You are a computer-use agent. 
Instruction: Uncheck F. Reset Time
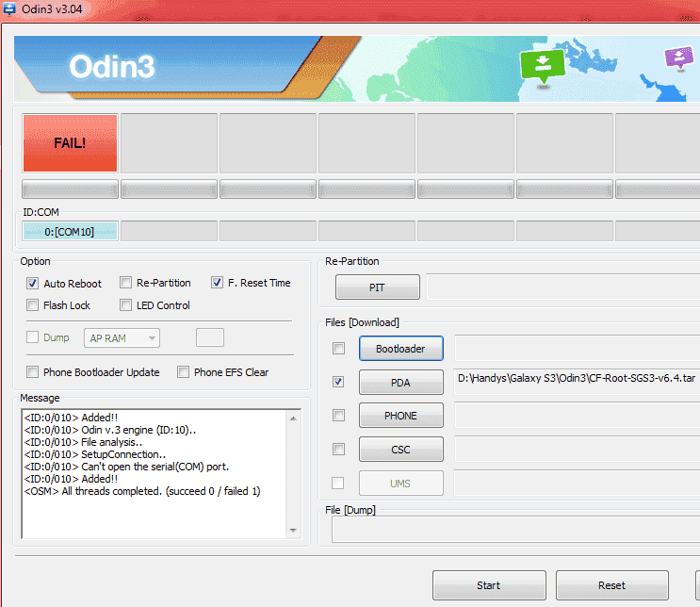click(217, 283)
